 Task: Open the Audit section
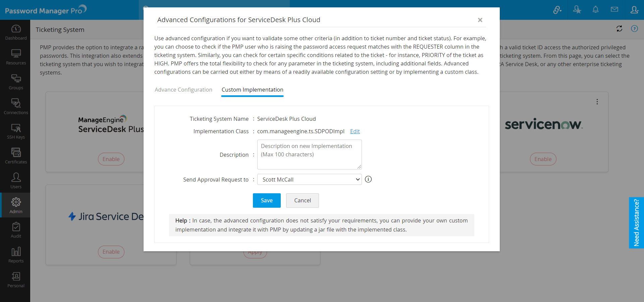pos(16,230)
